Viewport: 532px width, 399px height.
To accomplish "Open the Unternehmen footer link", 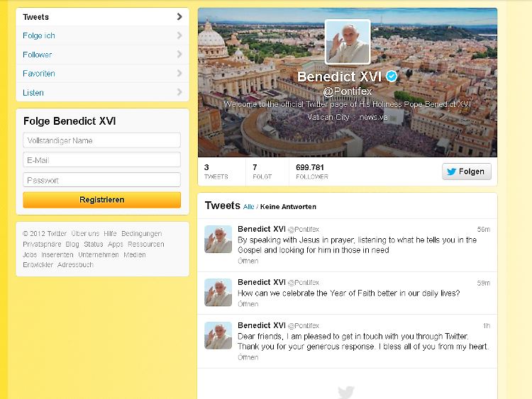I will point(99,254).
